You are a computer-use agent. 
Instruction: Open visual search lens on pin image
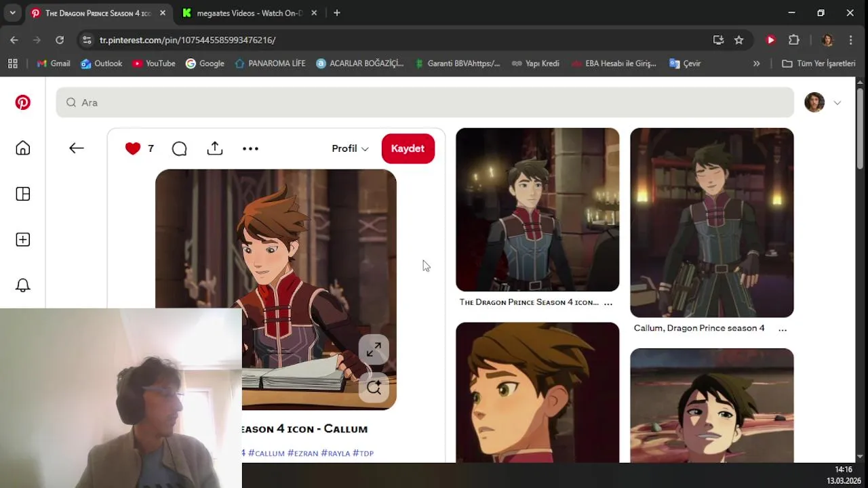pos(374,387)
